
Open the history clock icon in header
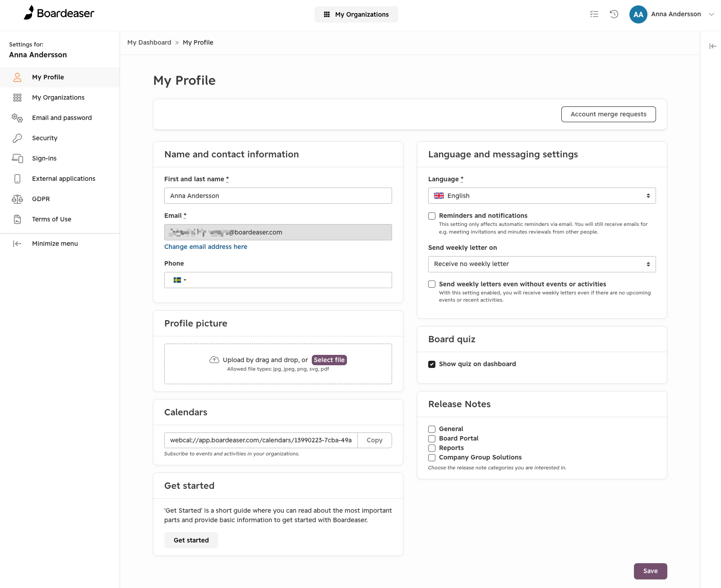point(614,14)
